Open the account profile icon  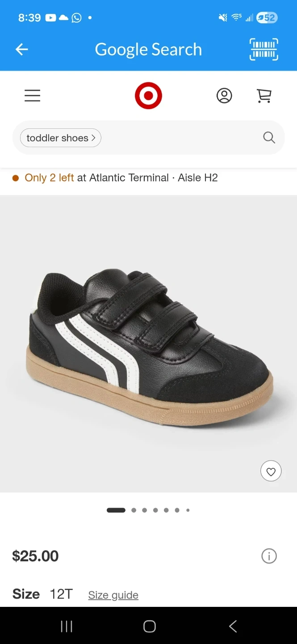(224, 96)
